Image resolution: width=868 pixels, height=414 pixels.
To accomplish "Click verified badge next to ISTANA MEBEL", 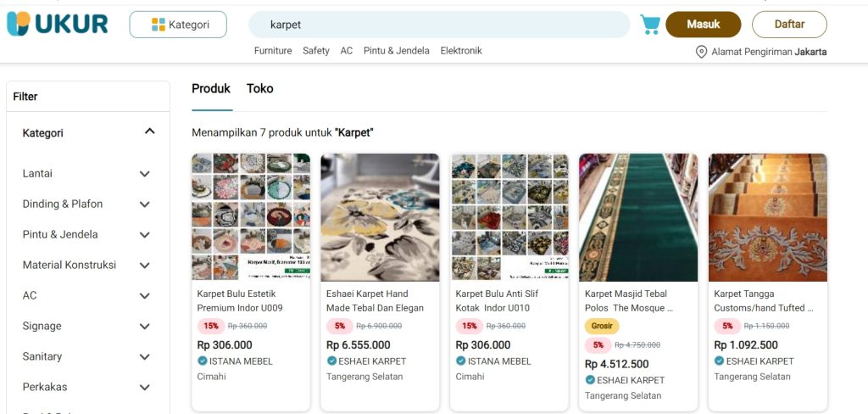I will 203,361.
